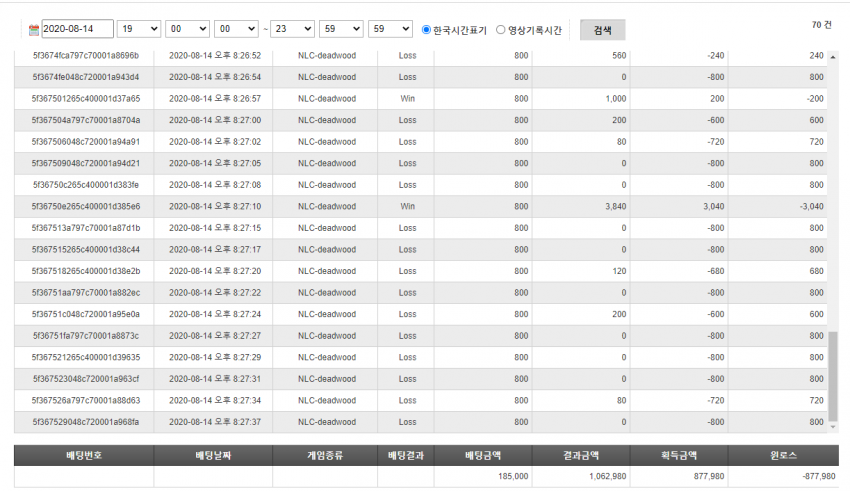Viewport: 850px width, 491px height.
Task: Click the acquired amount 3,040
Action: coord(713,206)
